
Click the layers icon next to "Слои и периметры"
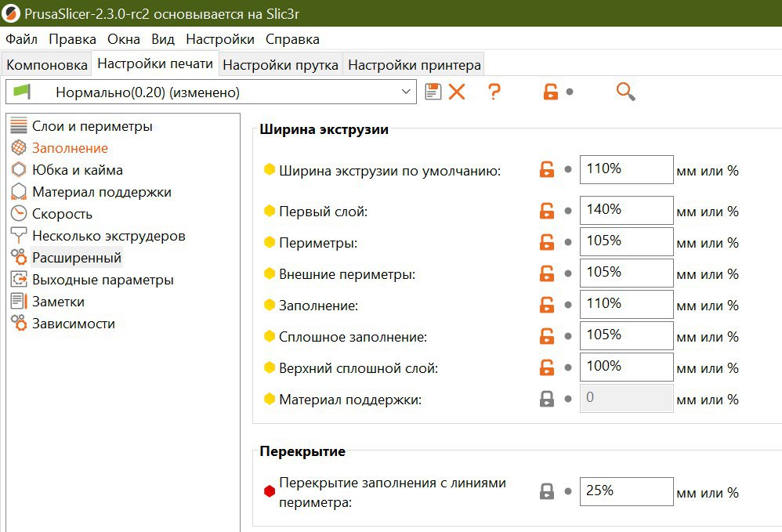(x=19, y=125)
